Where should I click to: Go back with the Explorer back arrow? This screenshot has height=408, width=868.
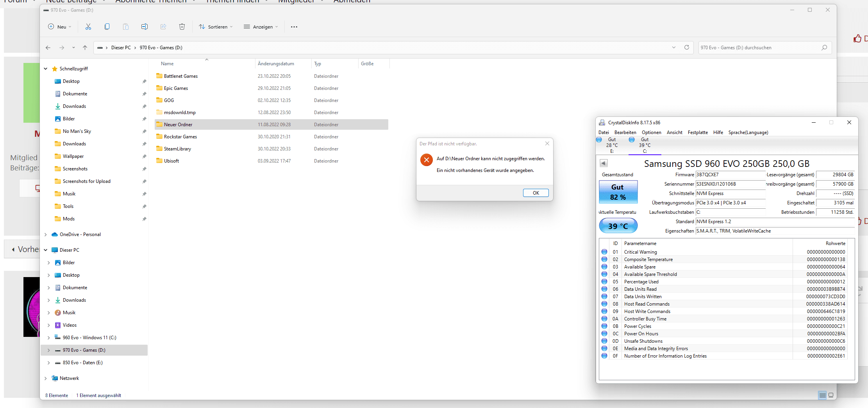pyautogui.click(x=48, y=48)
